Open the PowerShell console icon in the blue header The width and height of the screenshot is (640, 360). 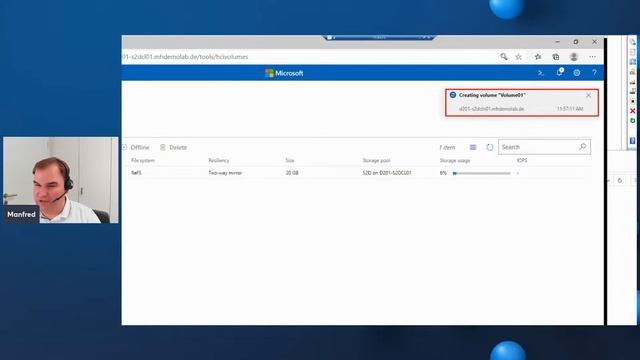click(541, 73)
